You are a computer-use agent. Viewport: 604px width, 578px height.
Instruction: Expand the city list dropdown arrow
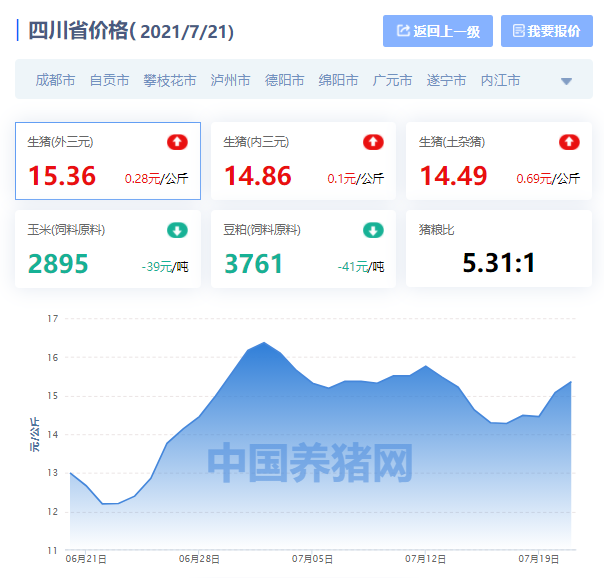pyautogui.click(x=566, y=81)
